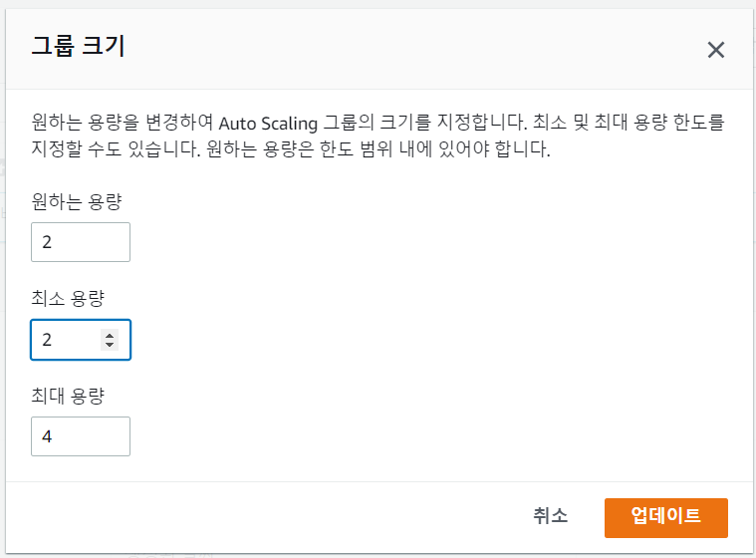Close the 그룹 크기 dialog with X
The image size is (756, 558).
point(715,51)
